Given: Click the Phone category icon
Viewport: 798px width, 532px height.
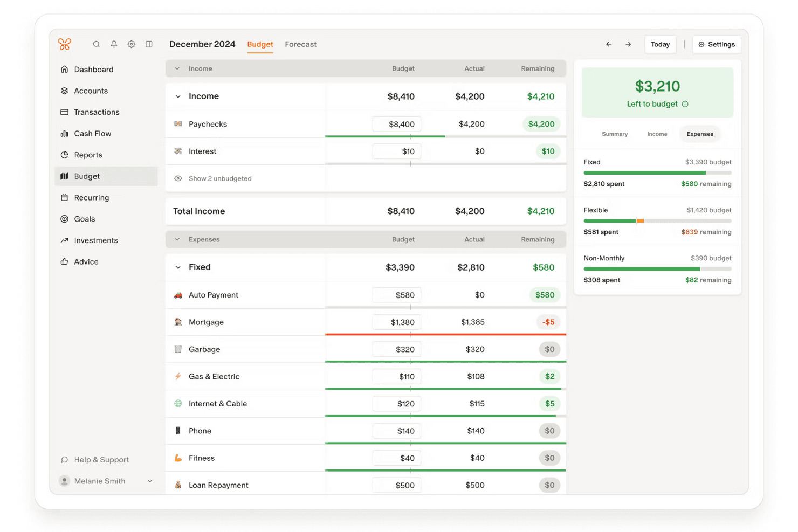Looking at the screenshot, I should tap(178, 431).
